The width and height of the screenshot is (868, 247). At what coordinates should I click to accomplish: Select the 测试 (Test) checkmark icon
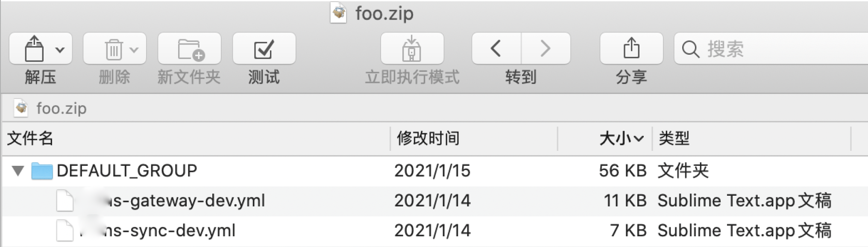(x=264, y=48)
